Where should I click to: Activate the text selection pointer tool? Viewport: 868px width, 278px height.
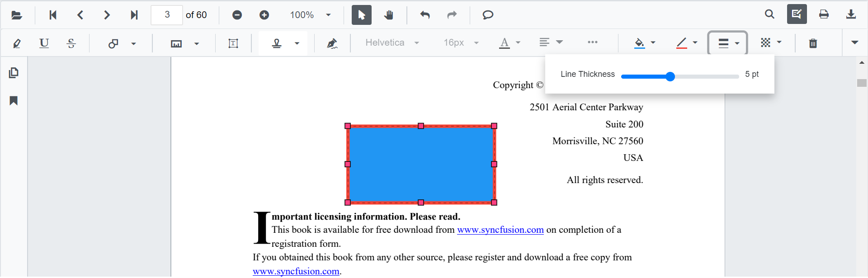[x=362, y=15]
